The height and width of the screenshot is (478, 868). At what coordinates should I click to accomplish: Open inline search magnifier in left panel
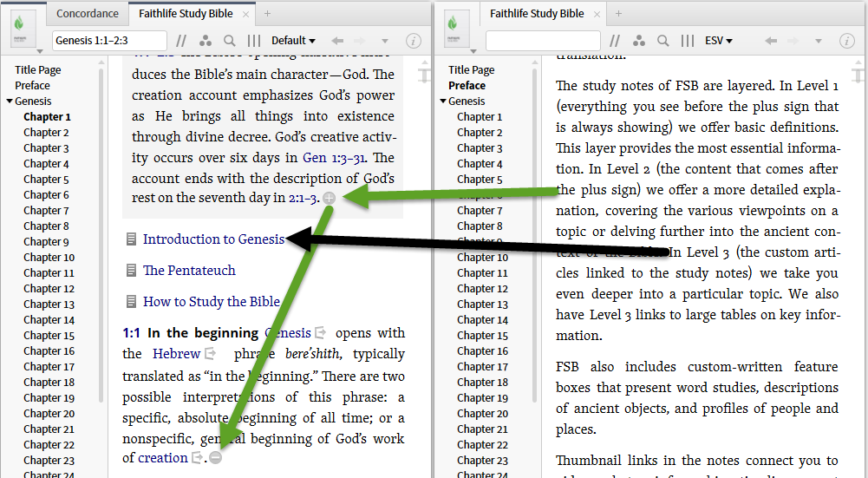pos(229,41)
